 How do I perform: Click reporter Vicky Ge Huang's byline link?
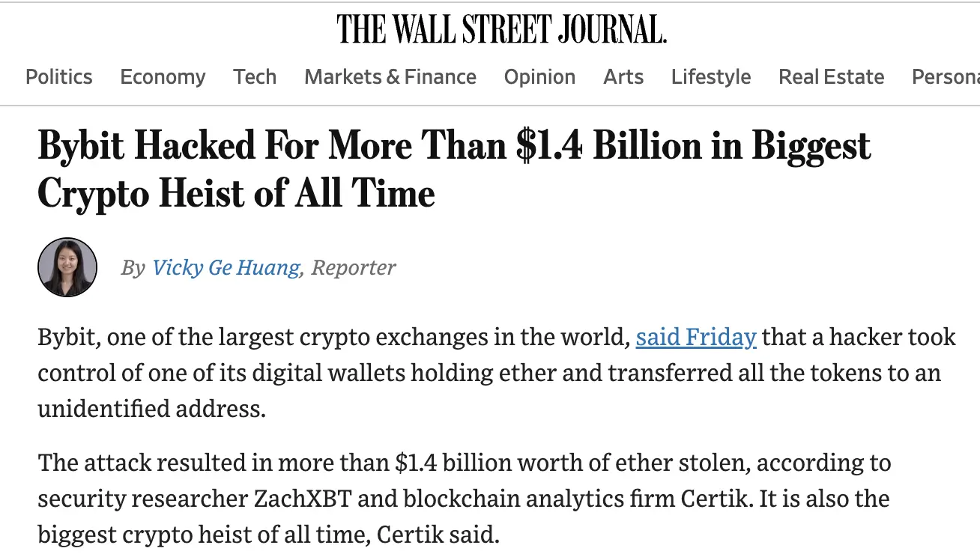click(x=226, y=267)
